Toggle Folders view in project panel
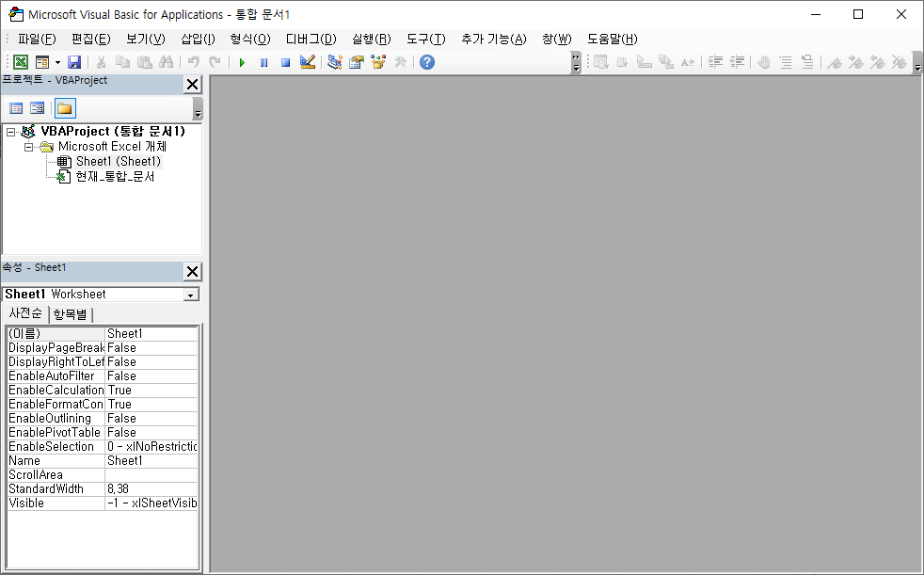The width and height of the screenshot is (924, 575). (65, 108)
